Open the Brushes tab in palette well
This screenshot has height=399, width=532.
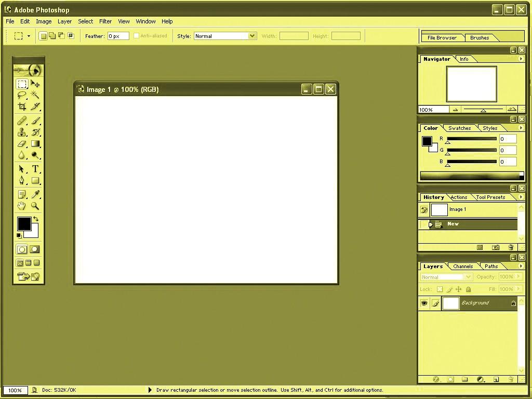(x=480, y=37)
